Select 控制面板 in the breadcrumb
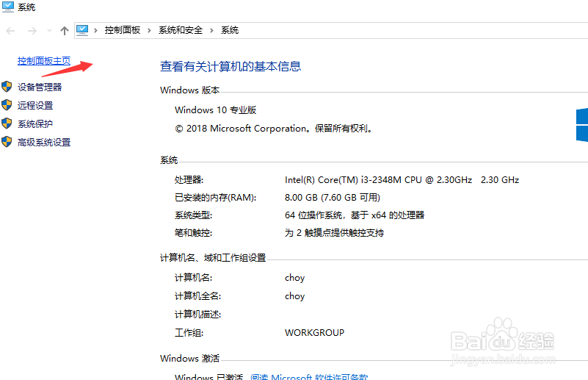The width and height of the screenshot is (588, 380). (x=123, y=30)
